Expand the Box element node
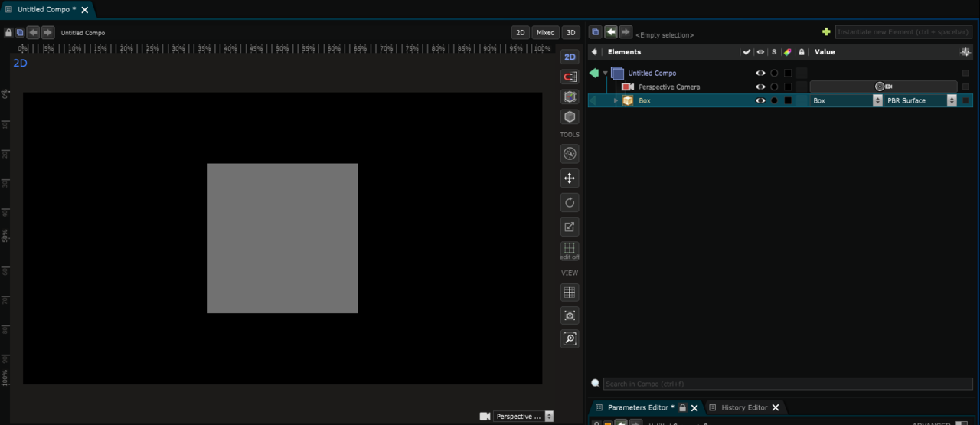This screenshot has width=980, height=425. coord(616,101)
